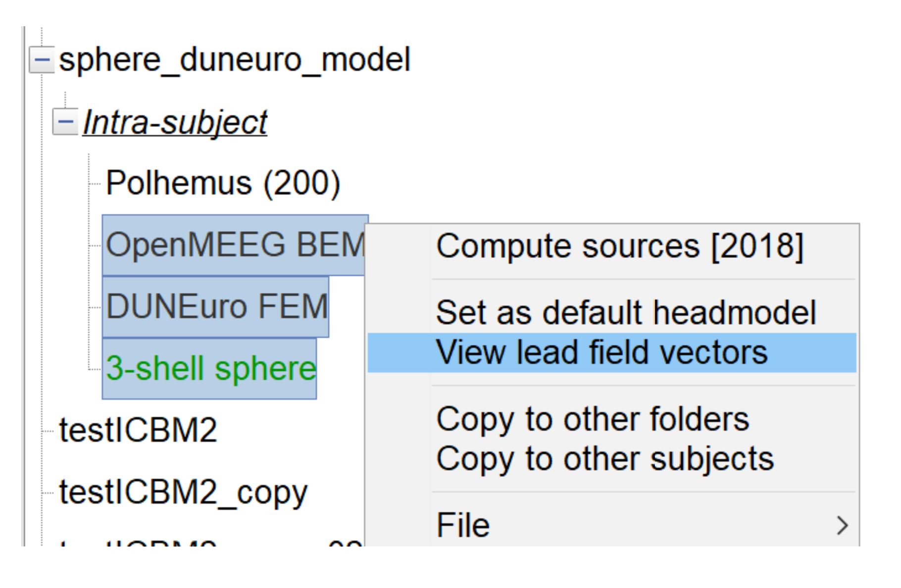Click the green-highlighted default head model
This screenshot has width=901, height=588.
point(210,369)
